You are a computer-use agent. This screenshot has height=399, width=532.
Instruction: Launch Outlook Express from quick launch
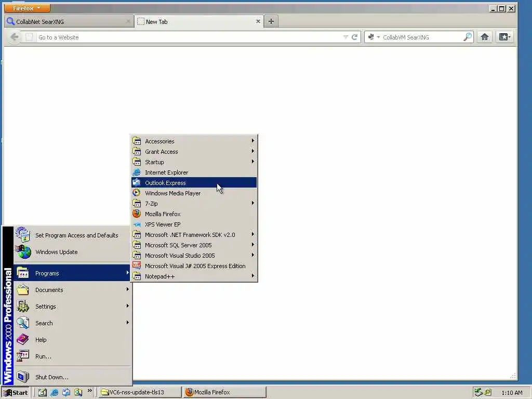pyautogui.click(x=66, y=392)
